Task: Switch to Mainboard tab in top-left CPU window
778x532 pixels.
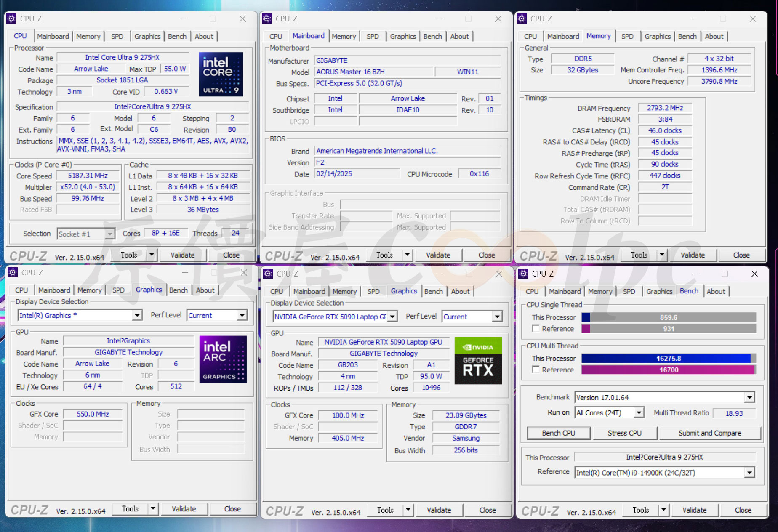Action: pyautogui.click(x=53, y=36)
